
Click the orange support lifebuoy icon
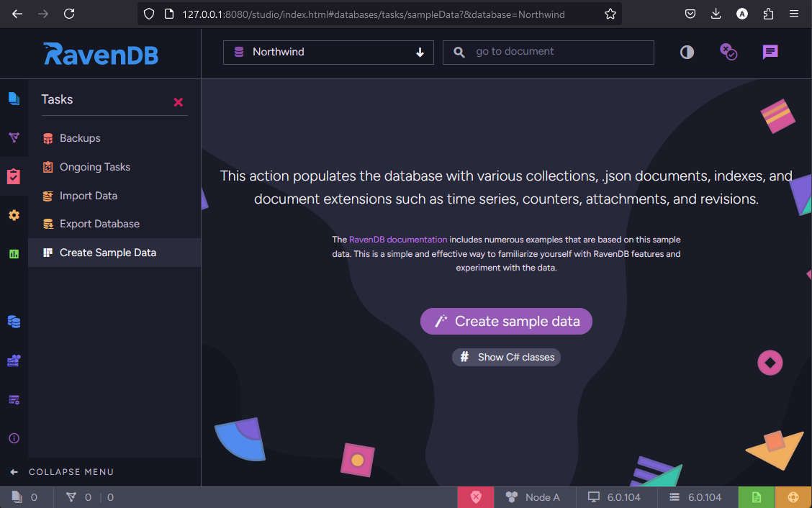pos(793,497)
